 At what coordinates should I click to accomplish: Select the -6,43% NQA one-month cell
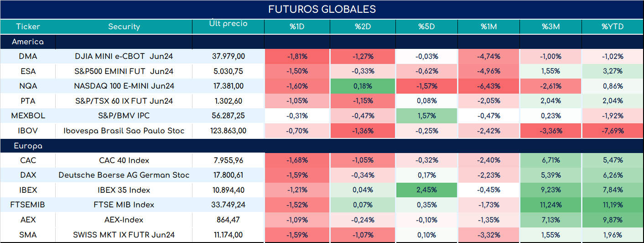[x=490, y=86]
